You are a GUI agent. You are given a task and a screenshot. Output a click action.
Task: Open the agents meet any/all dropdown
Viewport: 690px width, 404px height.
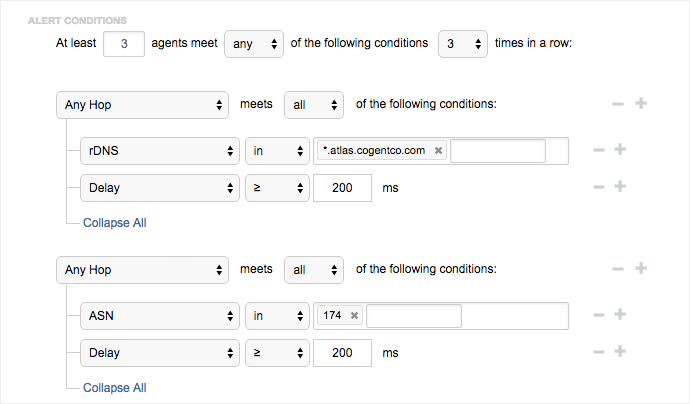tap(252, 44)
